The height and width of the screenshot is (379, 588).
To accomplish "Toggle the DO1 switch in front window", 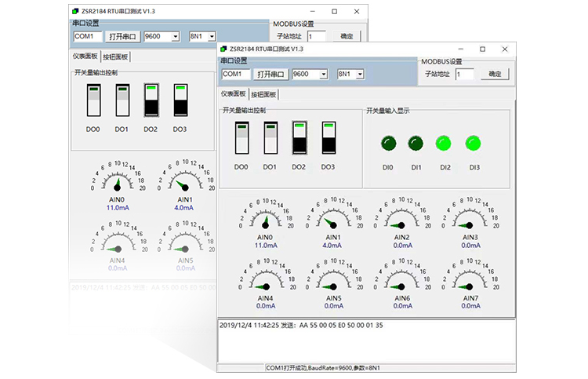I will [x=270, y=138].
